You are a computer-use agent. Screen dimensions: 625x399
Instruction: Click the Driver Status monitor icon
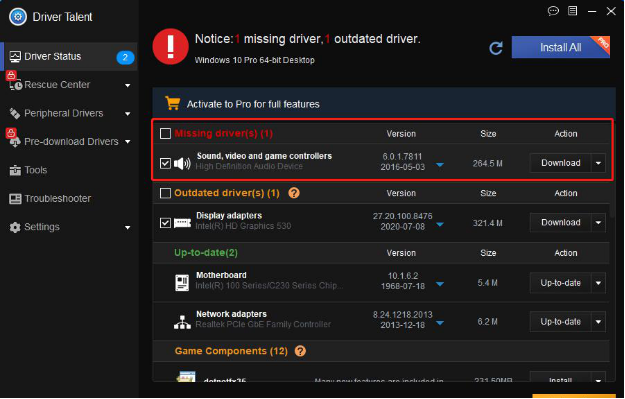[x=15, y=57]
